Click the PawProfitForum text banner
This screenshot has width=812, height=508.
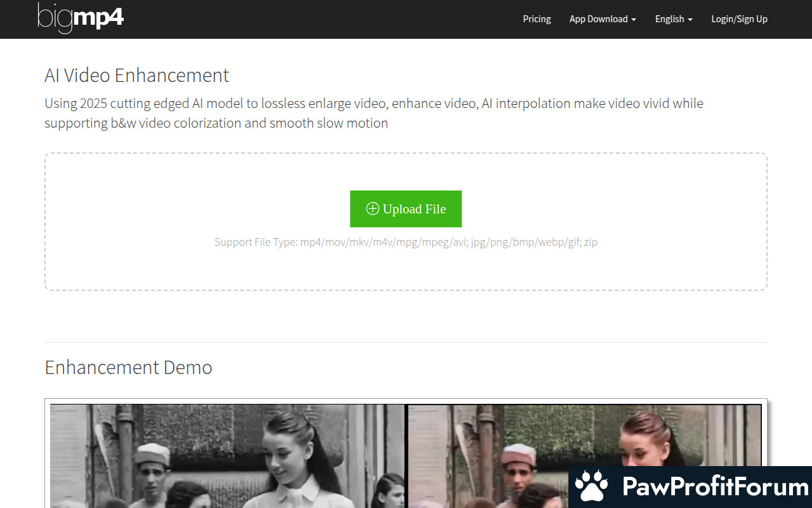coord(715,487)
